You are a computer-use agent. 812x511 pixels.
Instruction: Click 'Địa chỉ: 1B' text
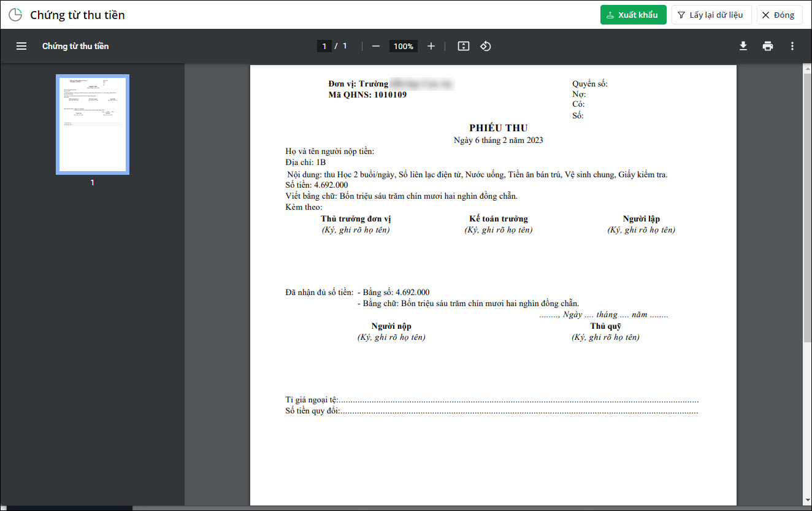pyautogui.click(x=305, y=163)
